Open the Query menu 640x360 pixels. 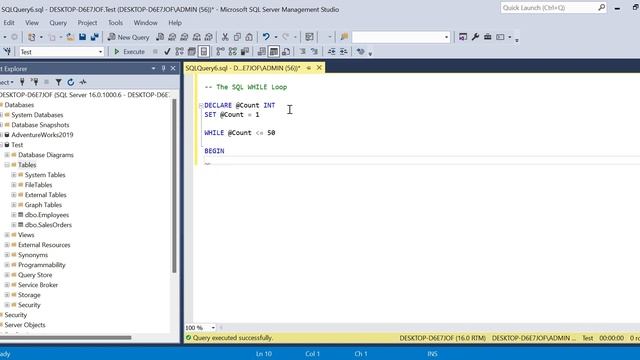[58, 23]
